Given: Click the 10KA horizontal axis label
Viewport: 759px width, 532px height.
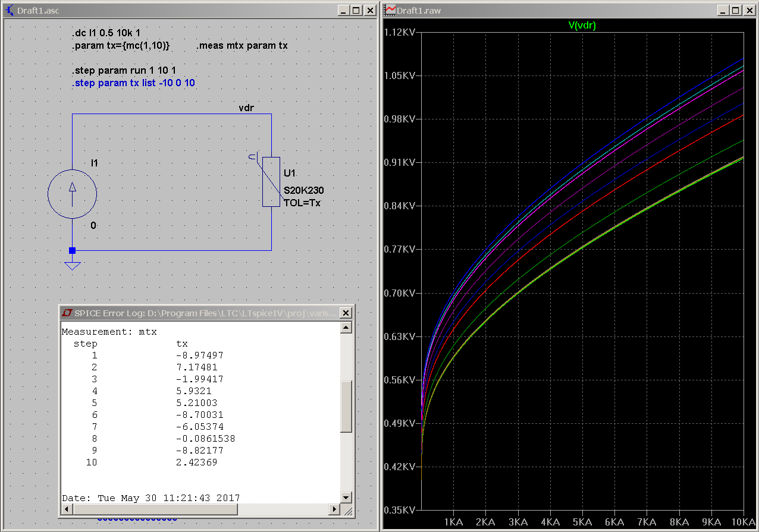Looking at the screenshot, I should pyautogui.click(x=742, y=521).
